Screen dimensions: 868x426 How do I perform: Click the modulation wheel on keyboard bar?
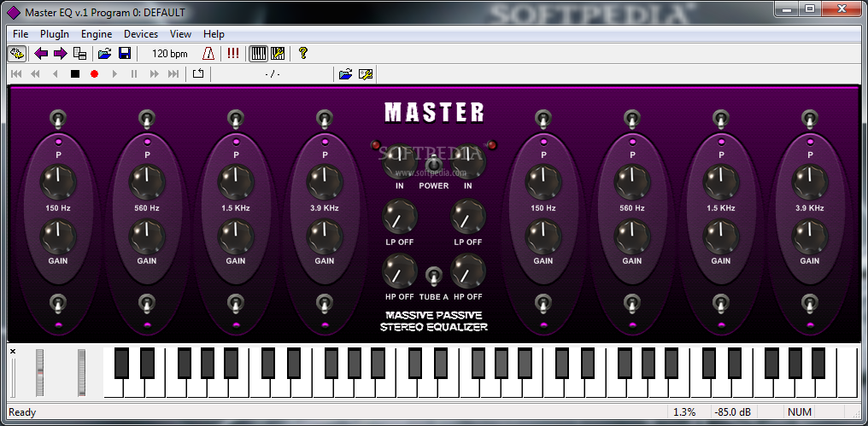[x=81, y=372]
